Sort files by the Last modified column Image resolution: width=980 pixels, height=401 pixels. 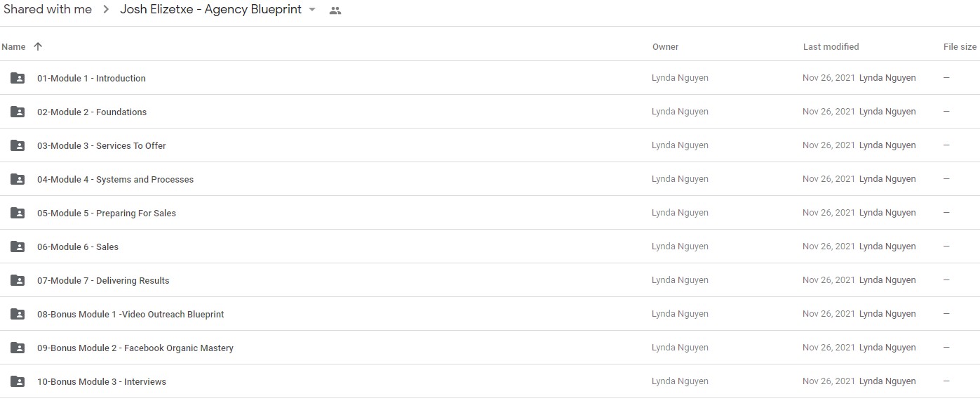(x=831, y=47)
